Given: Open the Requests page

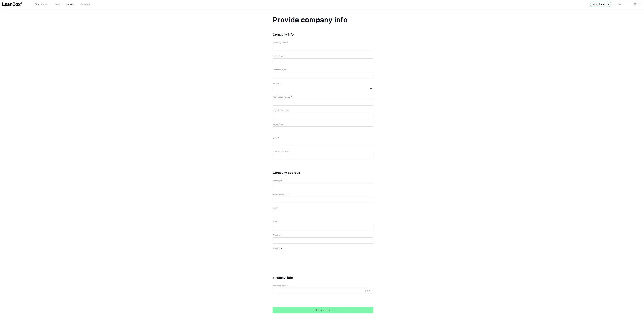Looking at the screenshot, I should tap(85, 4).
